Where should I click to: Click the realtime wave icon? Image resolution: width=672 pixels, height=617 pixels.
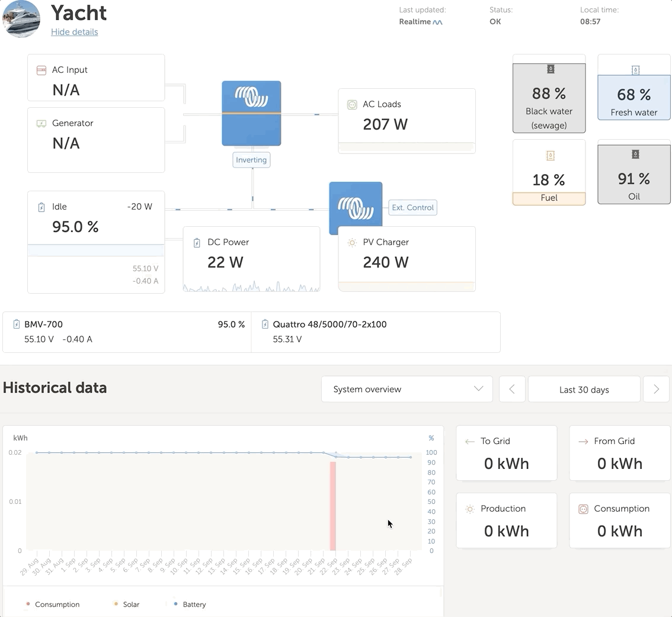pos(437,23)
